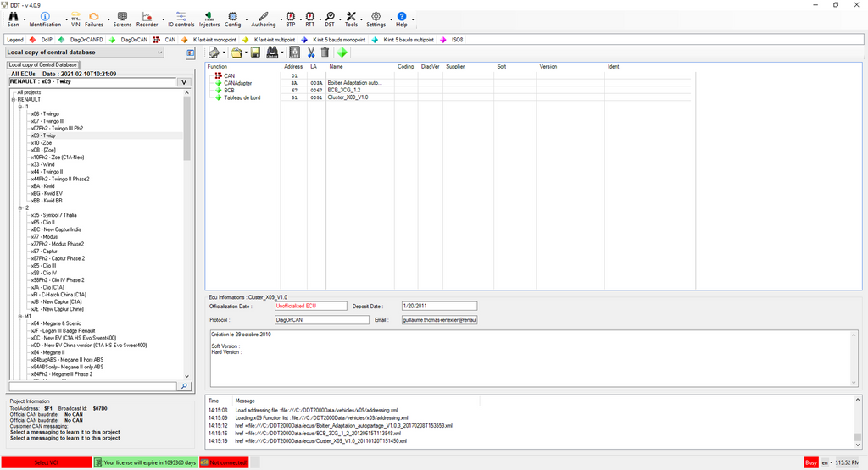Viewport: 868px width, 470px height.
Task: Click the search magnifier under project tree
Action: pyautogui.click(x=184, y=386)
